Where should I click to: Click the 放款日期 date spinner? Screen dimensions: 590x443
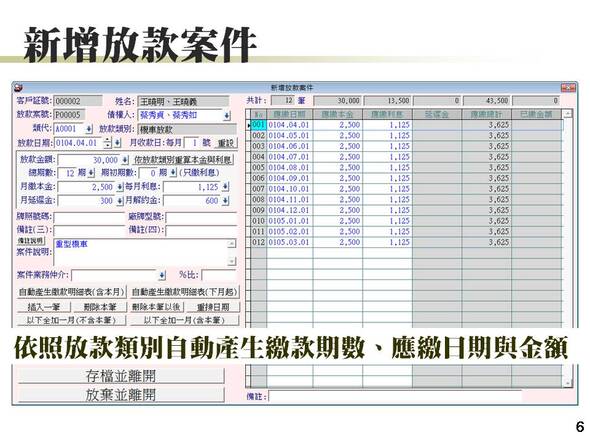click(108, 143)
